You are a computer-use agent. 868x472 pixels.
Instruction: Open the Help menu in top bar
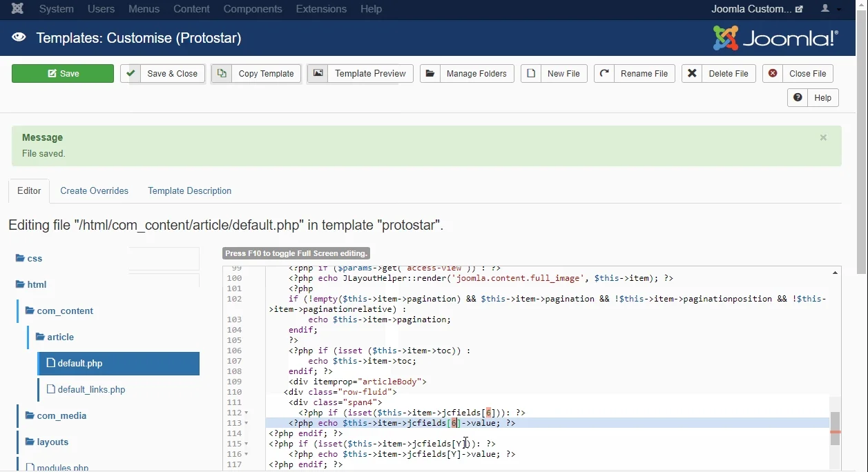tap(372, 9)
